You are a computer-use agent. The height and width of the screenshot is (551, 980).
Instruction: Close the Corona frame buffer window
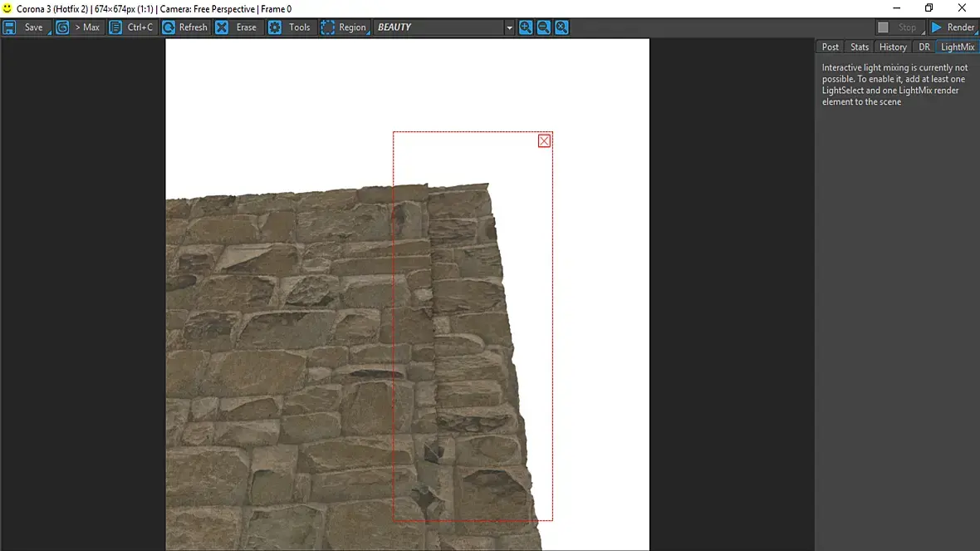point(962,8)
